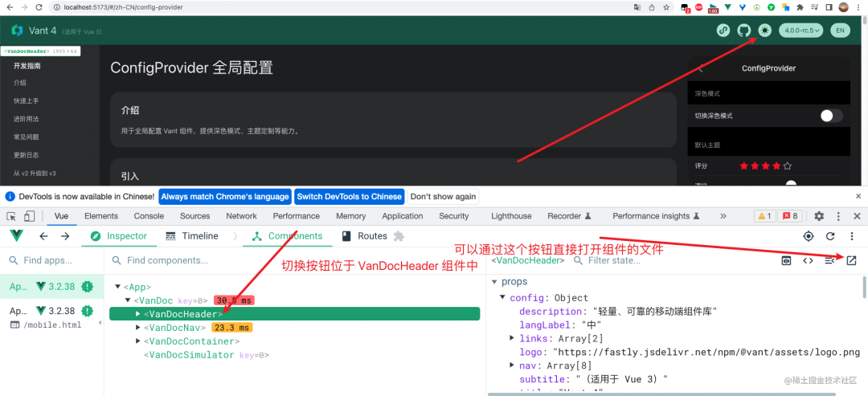This screenshot has width=868, height=396.
Task: Click the select component target icon
Action: click(809, 237)
